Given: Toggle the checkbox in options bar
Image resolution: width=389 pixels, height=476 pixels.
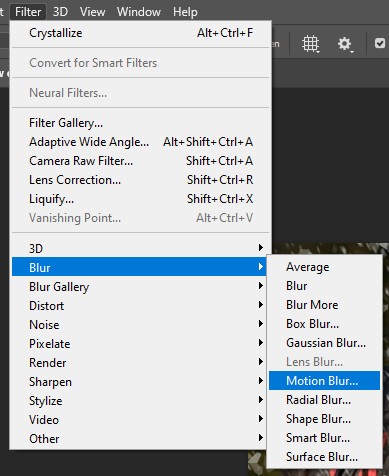Looking at the screenshot, I should [380, 43].
